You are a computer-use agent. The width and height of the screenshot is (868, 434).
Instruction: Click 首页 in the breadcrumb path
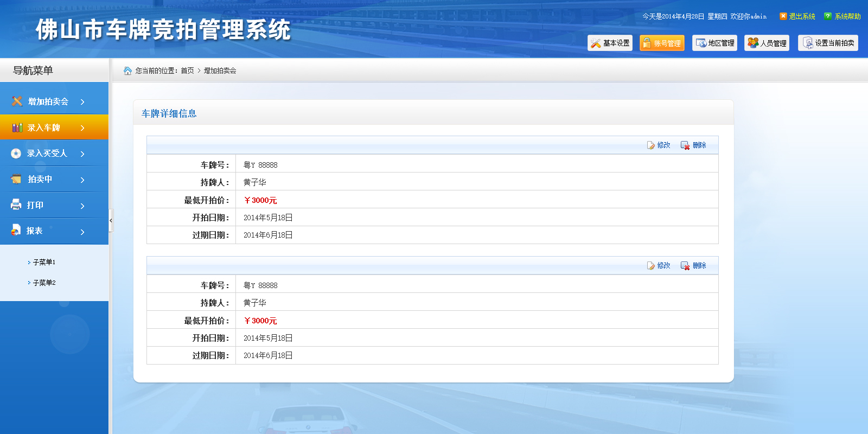tap(187, 71)
